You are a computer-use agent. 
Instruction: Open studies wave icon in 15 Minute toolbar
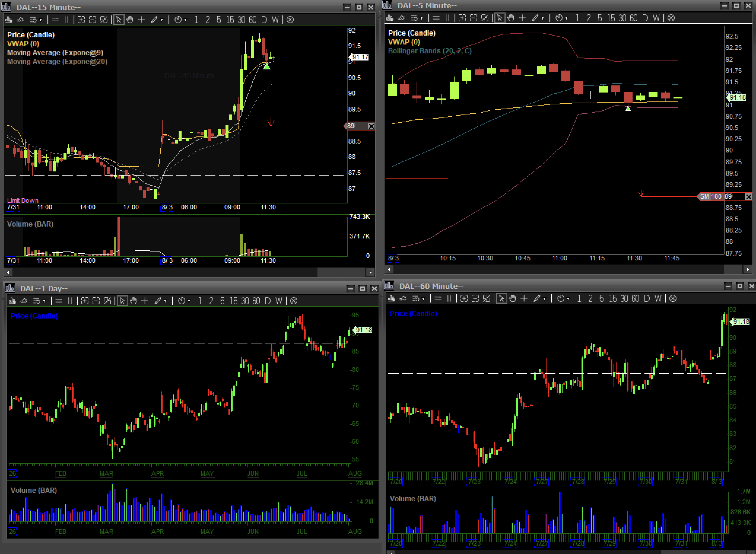pos(20,20)
